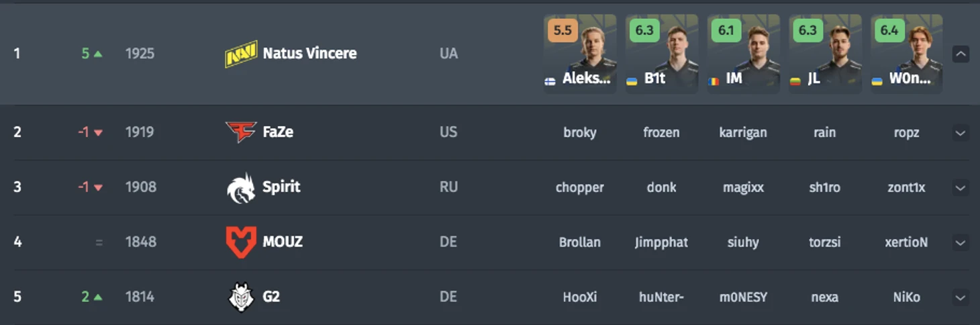Select the iM player thumbnail
Image resolution: width=980 pixels, height=325 pixels.
click(x=744, y=54)
